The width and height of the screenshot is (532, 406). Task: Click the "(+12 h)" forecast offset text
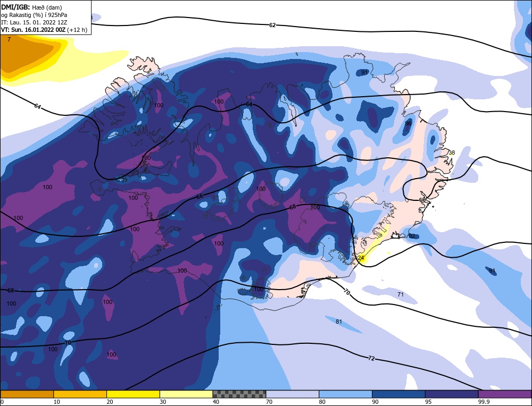click(77, 30)
